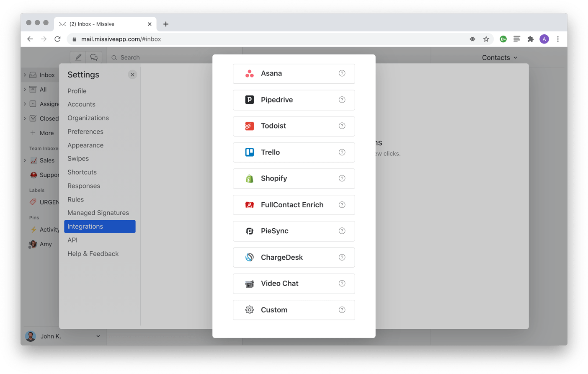Open the Video Chat help icon

click(342, 284)
